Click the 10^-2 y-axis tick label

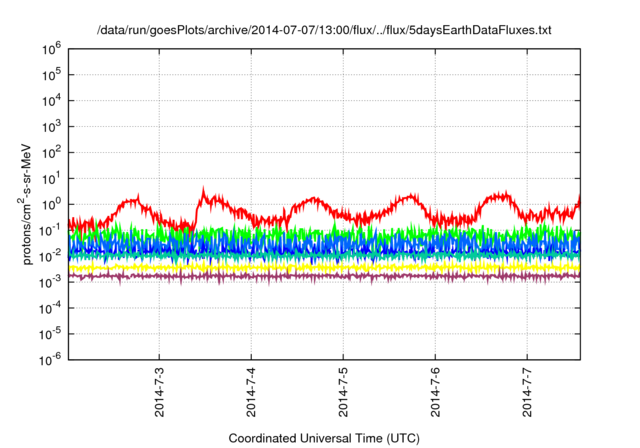coord(51,256)
